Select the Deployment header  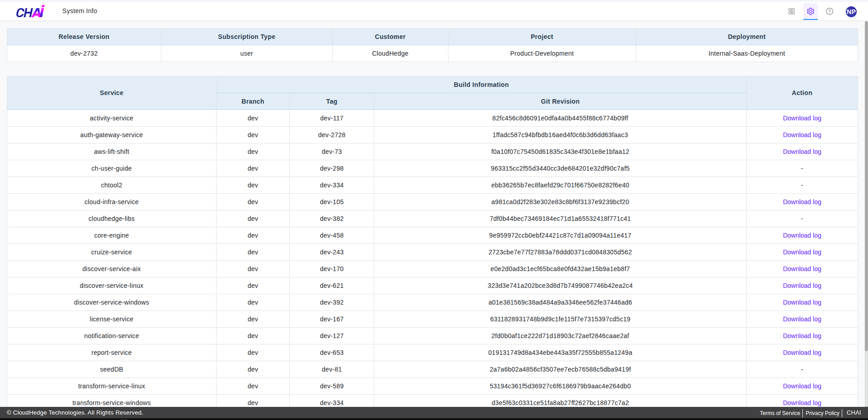pyautogui.click(x=746, y=37)
